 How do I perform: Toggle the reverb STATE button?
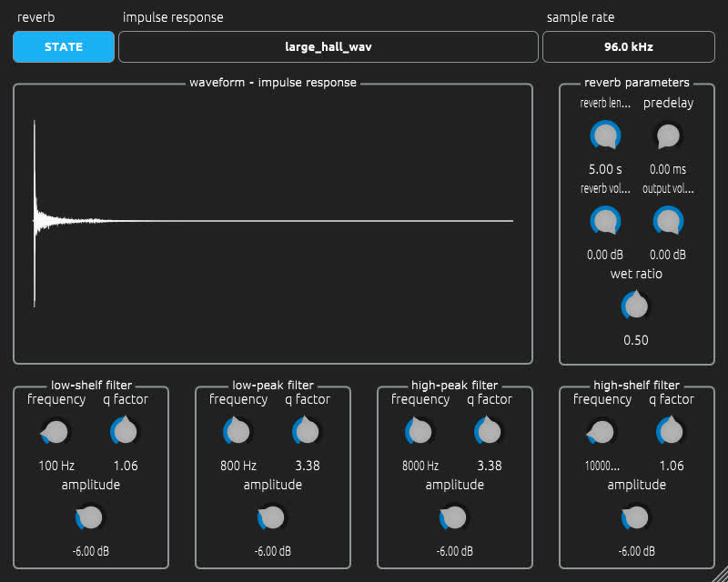click(x=64, y=47)
